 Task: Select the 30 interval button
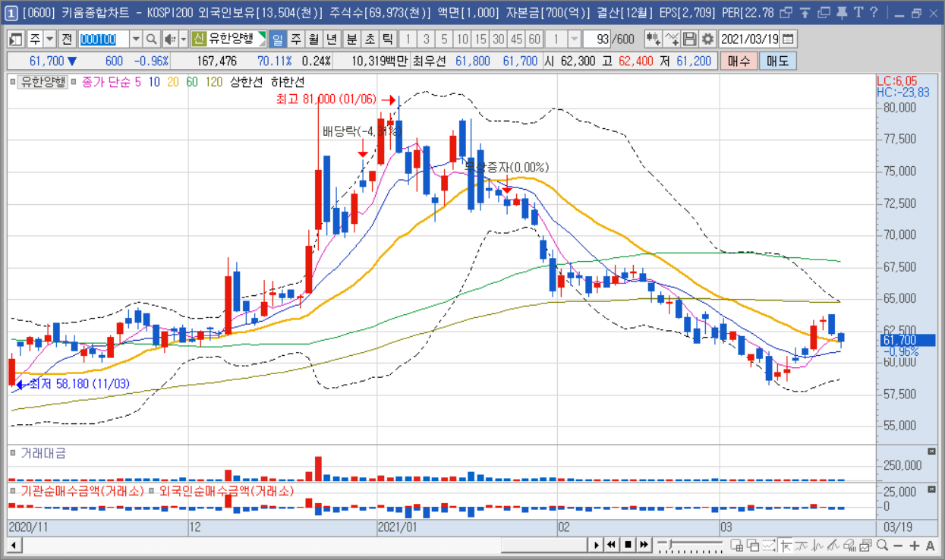coord(498,39)
